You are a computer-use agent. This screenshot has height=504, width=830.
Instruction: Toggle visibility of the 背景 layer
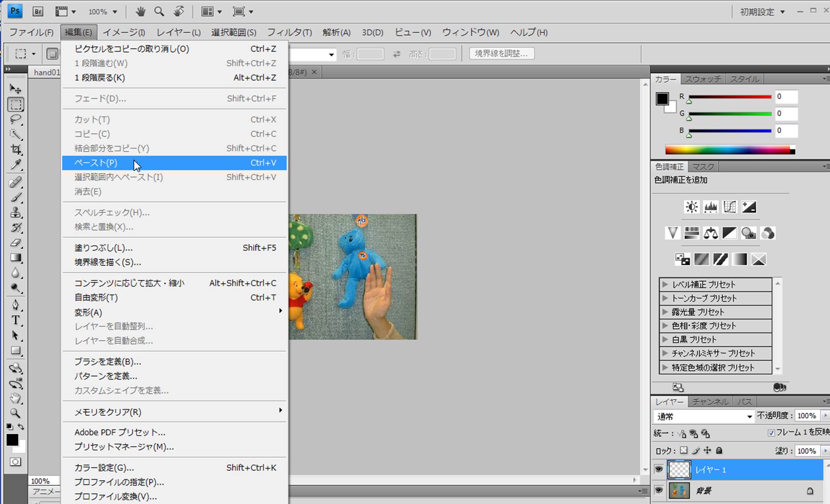[659, 490]
